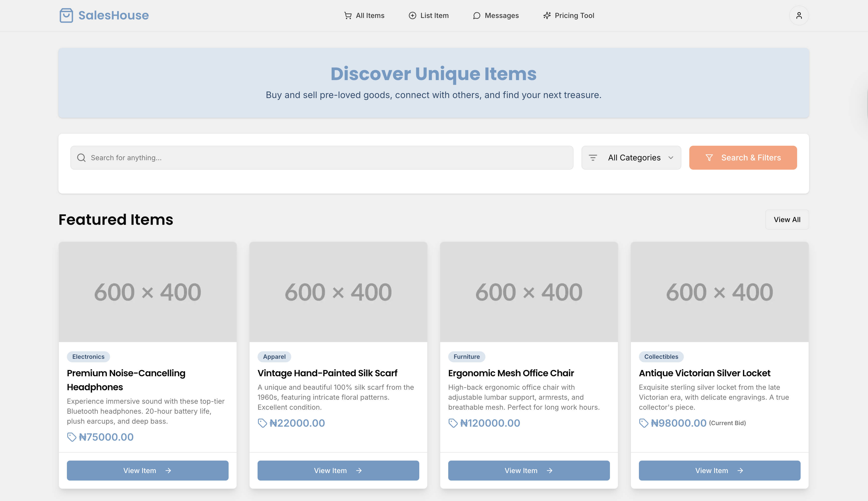
Task: View Item for Ergonomic Mesh Office Chair
Action: (529, 470)
